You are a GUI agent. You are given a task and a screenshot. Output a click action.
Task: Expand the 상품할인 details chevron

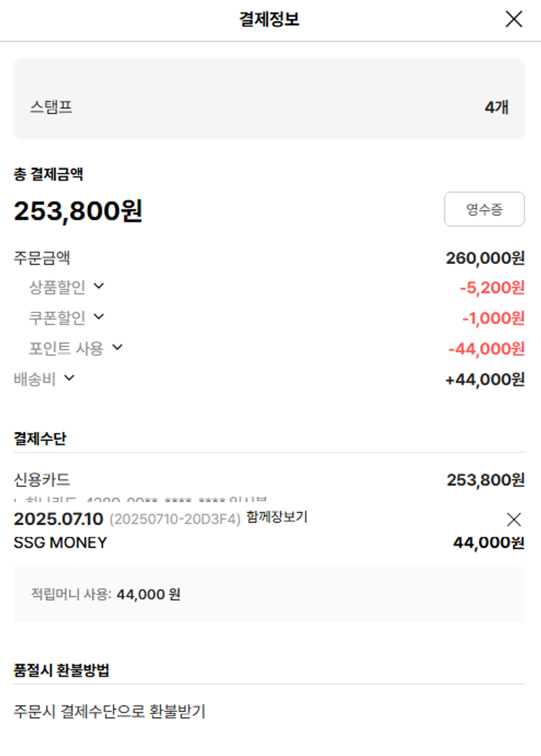[x=99, y=286]
